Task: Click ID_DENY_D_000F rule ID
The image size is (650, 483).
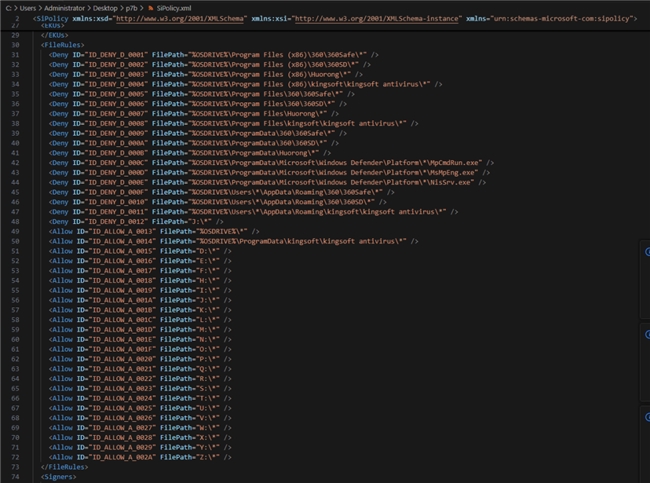Action: point(116,192)
